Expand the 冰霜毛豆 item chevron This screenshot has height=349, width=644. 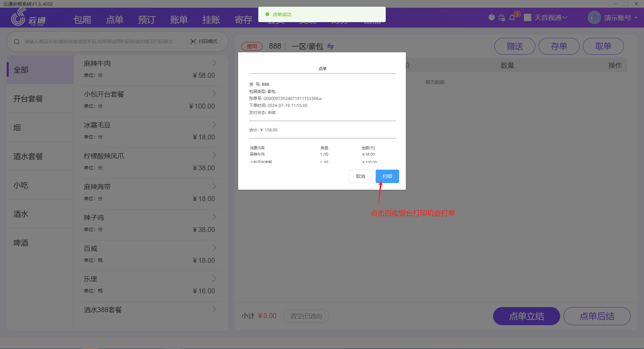click(214, 125)
